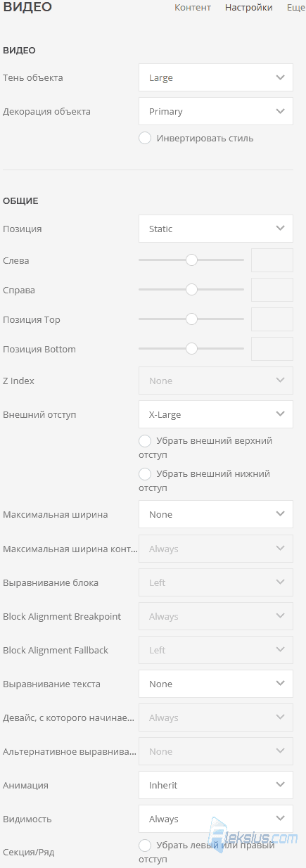Enable the Инвертировать стиль checkbox
The image size is (306, 868).
[x=145, y=138]
